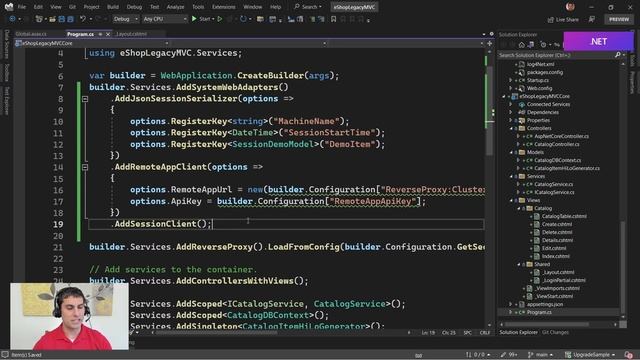The image size is (640, 360).
Task: Click the Visual Studio logo icon
Action: click(x=9, y=7)
